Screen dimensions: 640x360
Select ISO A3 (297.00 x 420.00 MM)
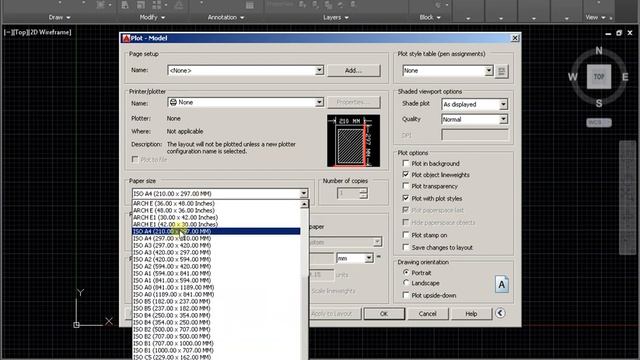[x=216, y=245]
